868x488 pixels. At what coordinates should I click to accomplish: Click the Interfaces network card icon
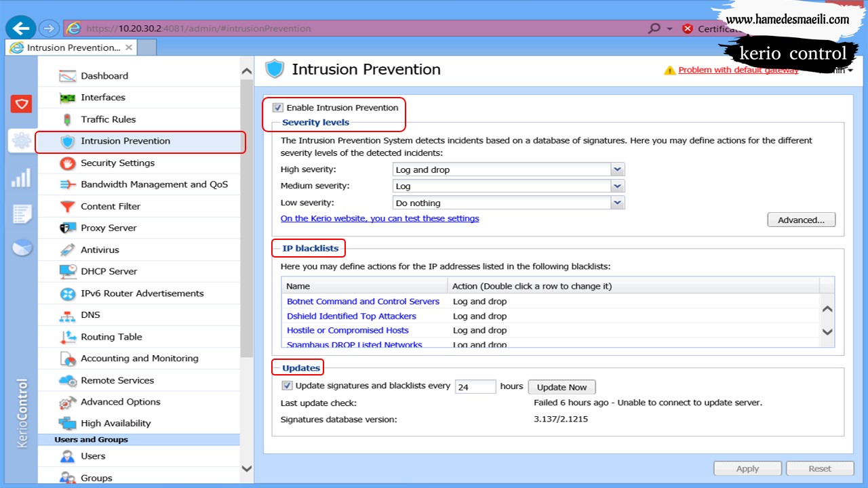(67, 98)
